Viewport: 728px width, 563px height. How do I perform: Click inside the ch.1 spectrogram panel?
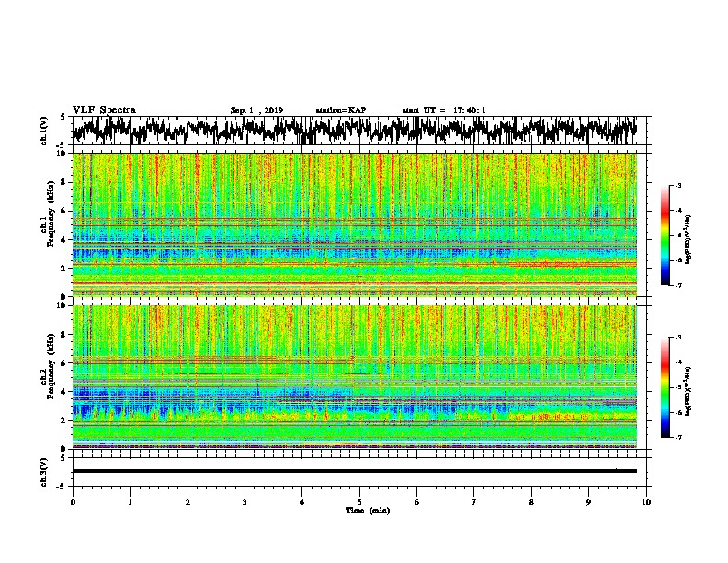coord(354,224)
